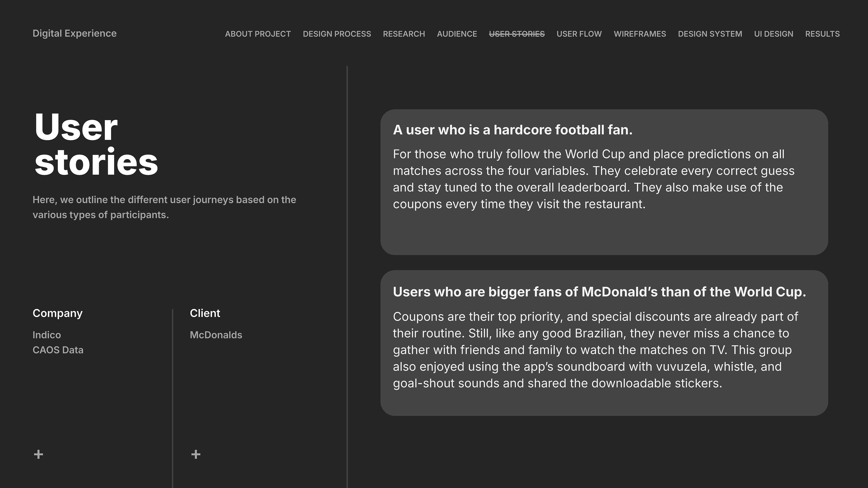This screenshot has width=868, height=488.
Task: Go to the Design Process section
Action: [337, 34]
